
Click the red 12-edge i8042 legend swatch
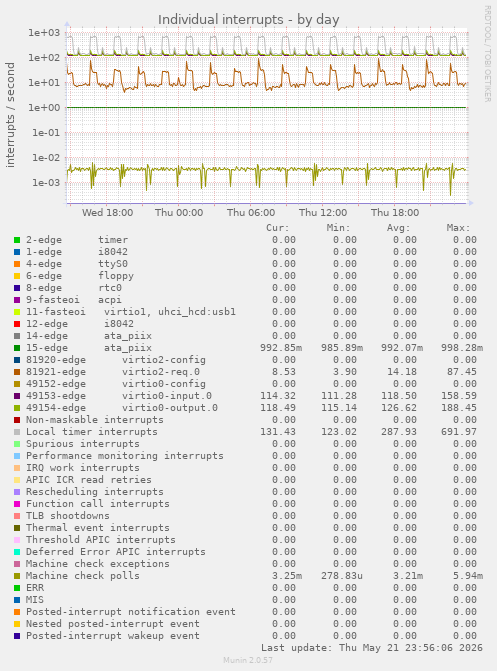pyautogui.click(x=17, y=324)
